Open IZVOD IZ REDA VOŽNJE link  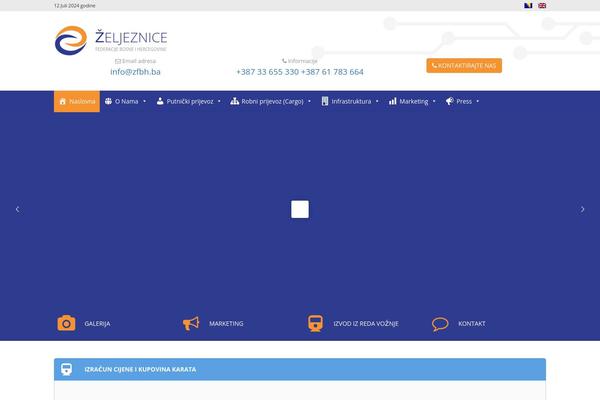[366, 323]
